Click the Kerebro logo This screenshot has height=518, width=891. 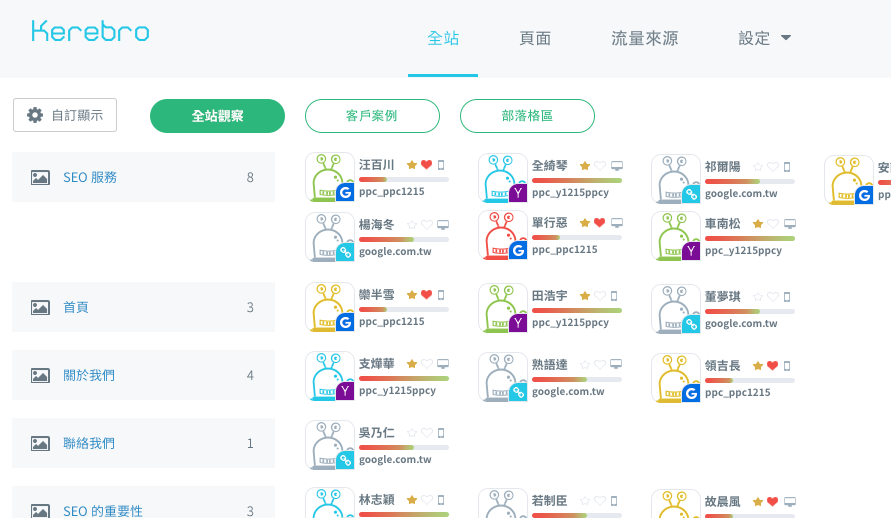90,32
